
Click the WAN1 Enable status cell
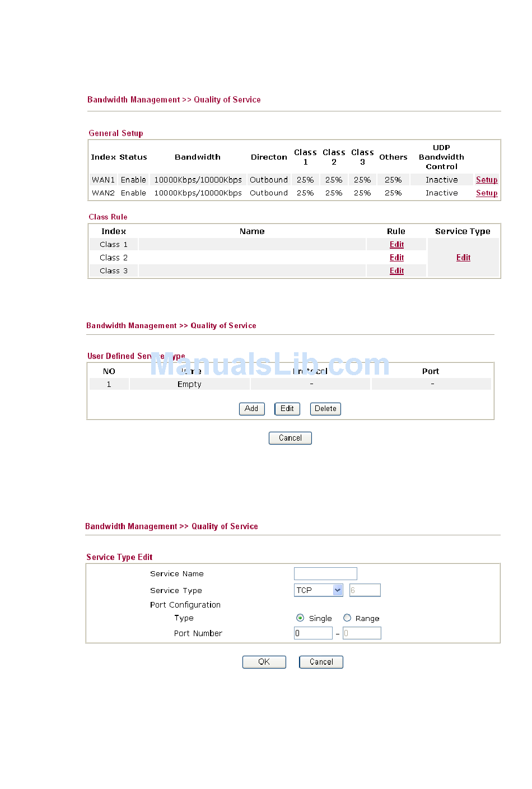133,180
